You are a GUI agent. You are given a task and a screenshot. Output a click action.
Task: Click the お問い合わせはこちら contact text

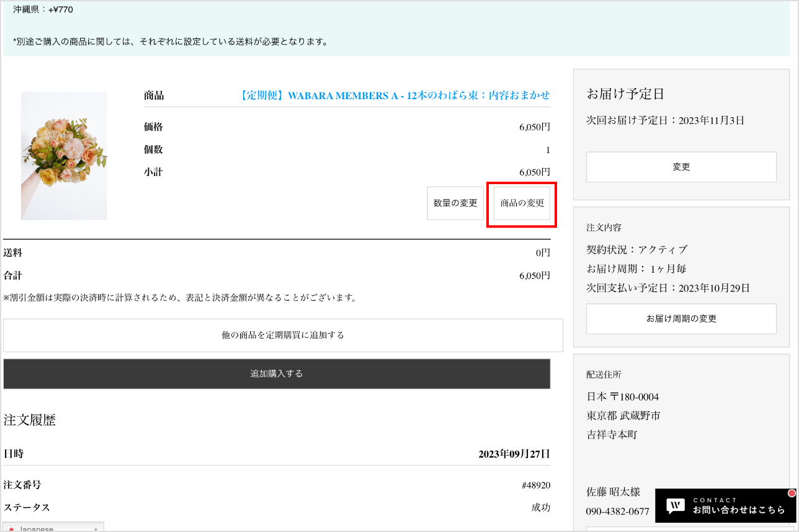[739, 510]
